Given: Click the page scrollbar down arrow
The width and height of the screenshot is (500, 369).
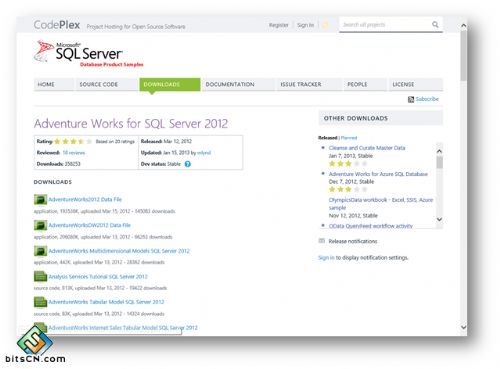Looking at the screenshot, I should point(464,327).
